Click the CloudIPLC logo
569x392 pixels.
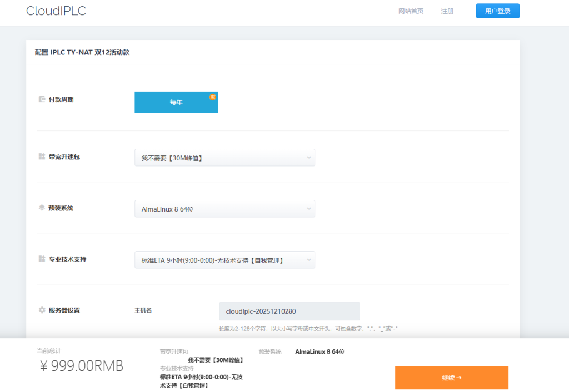pos(56,11)
